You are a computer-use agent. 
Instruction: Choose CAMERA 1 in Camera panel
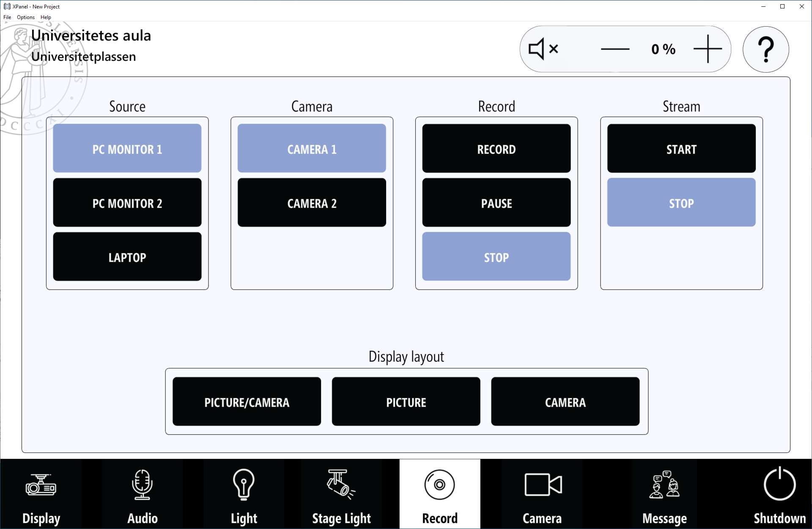pyautogui.click(x=312, y=148)
